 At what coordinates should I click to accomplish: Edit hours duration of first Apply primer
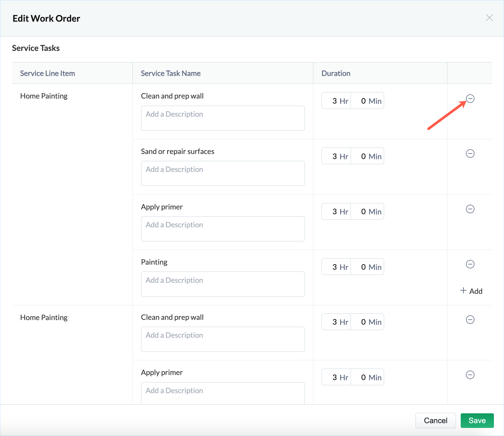tap(336, 211)
